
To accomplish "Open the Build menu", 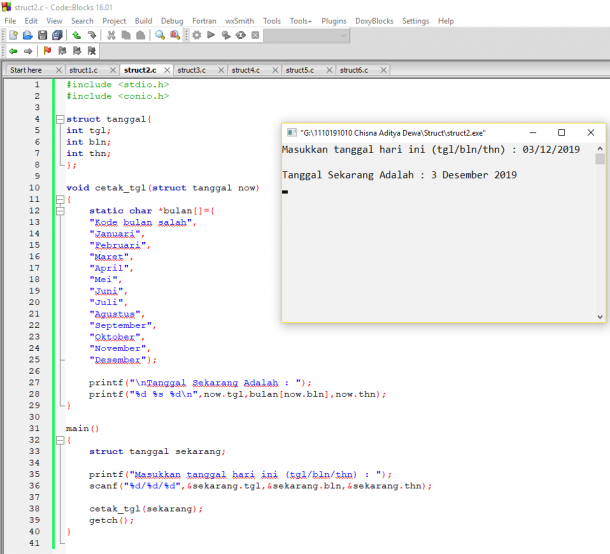I will pos(143,21).
